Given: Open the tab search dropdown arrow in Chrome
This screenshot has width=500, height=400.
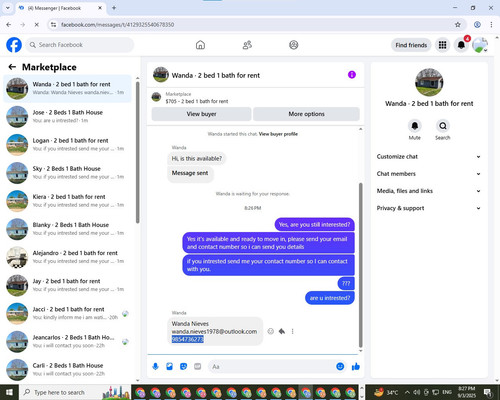Looking at the screenshot, I should (x=7, y=8).
